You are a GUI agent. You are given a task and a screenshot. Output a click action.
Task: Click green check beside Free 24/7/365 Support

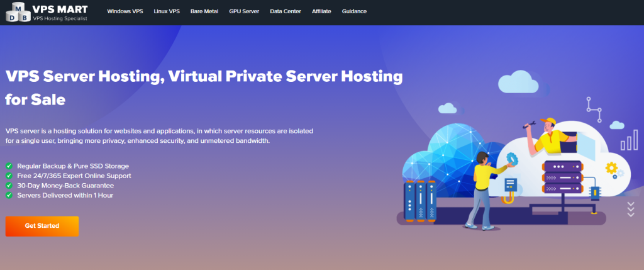click(9, 176)
